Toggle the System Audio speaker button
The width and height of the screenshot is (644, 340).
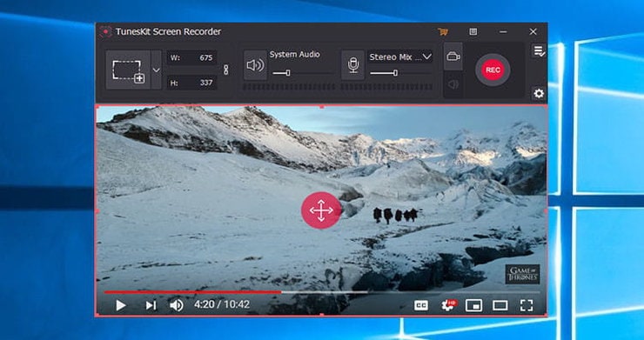[255, 65]
